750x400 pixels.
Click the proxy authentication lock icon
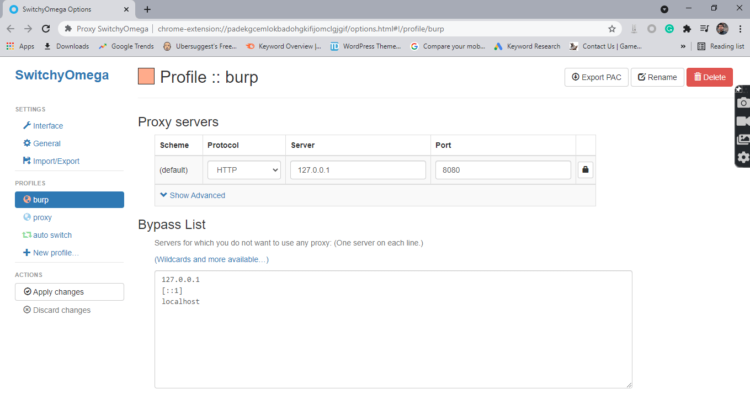[585, 170]
